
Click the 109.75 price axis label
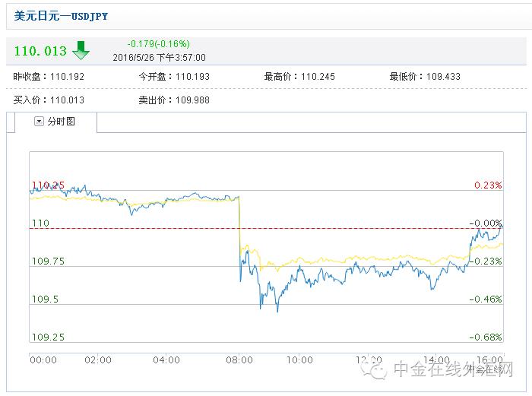click(x=48, y=261)
